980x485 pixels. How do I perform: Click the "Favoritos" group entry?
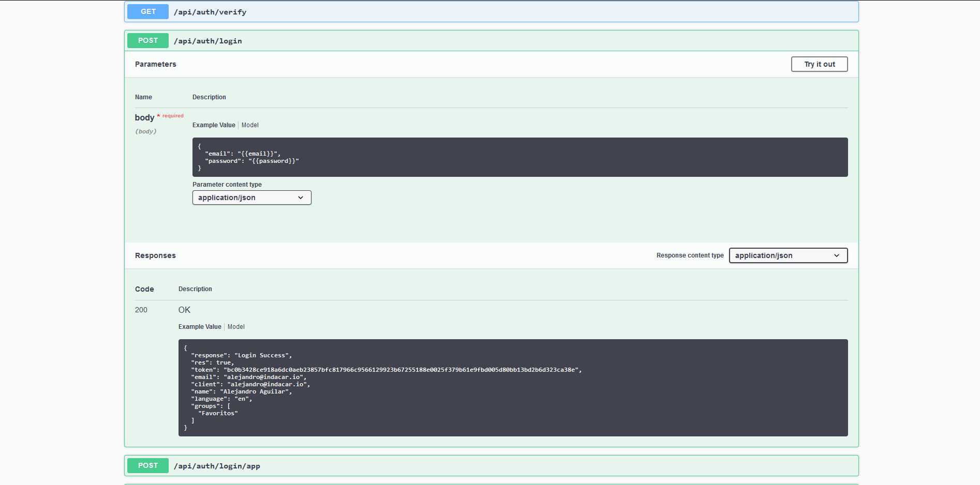(x=218, y=413)
